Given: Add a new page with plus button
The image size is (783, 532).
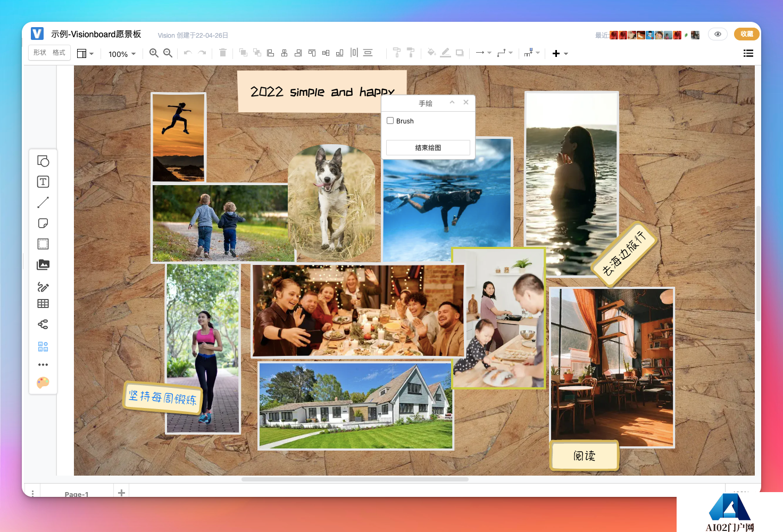Looking at the screenshot, I should click(121, 493).
